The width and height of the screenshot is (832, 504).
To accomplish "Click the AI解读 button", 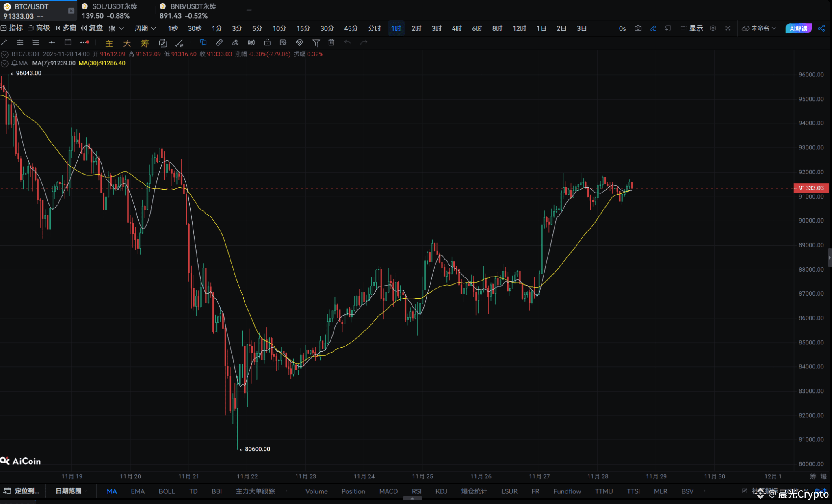I will click(798, 28).
